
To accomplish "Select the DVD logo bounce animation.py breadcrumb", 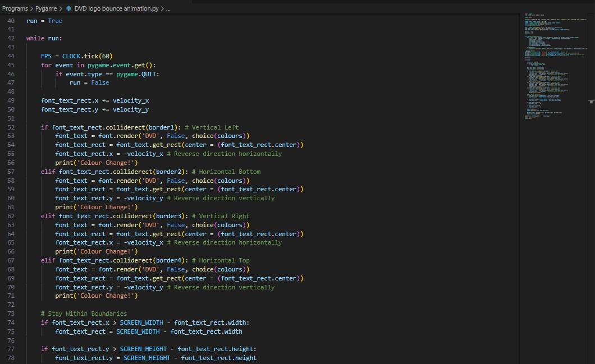I will pos(116,8).
